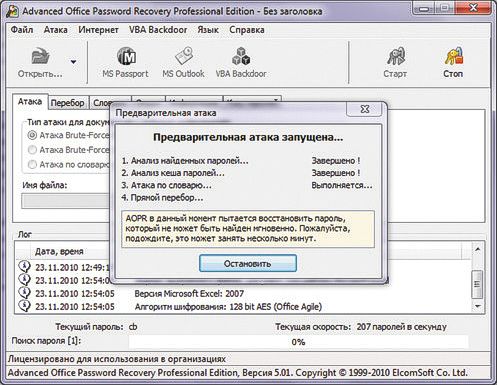Click the Остановить button in dialog
The width and height of the screenshot is (497, 385).
point(248,263)
